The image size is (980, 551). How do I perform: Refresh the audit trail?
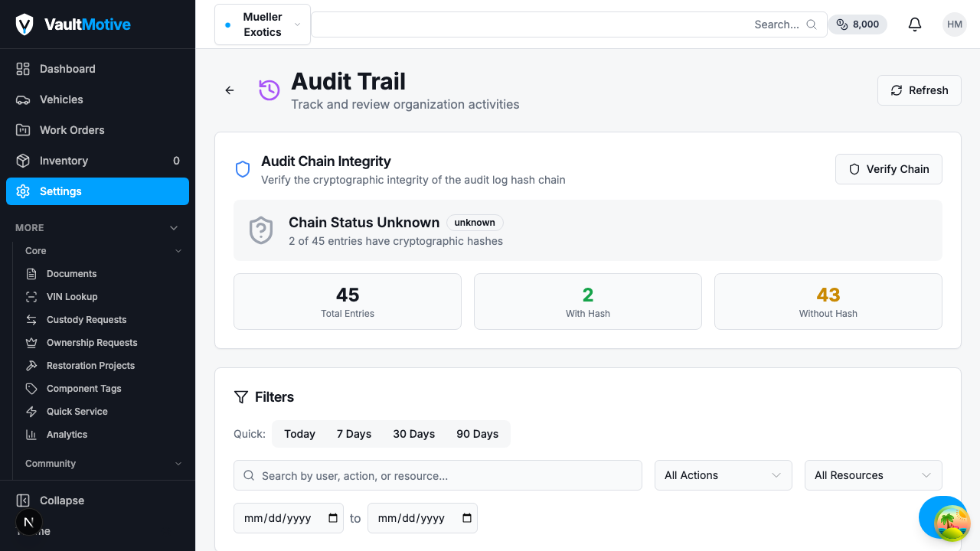point(920,90)
